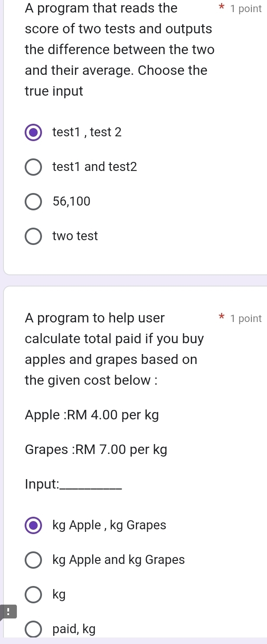Click the blank Input field line
Viewport: 267px width, 644px height.
coord(74,484)
